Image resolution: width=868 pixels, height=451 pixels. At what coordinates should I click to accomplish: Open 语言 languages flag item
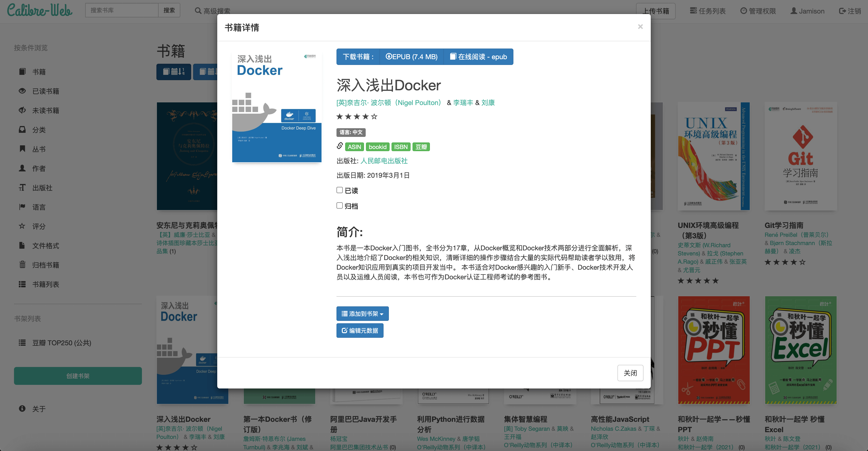39,207
